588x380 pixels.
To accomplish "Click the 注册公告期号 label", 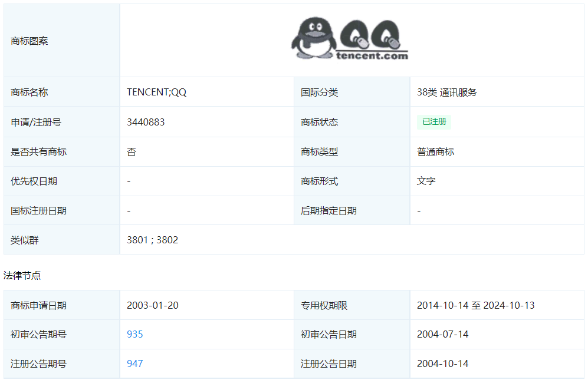I will pos(38,364).
